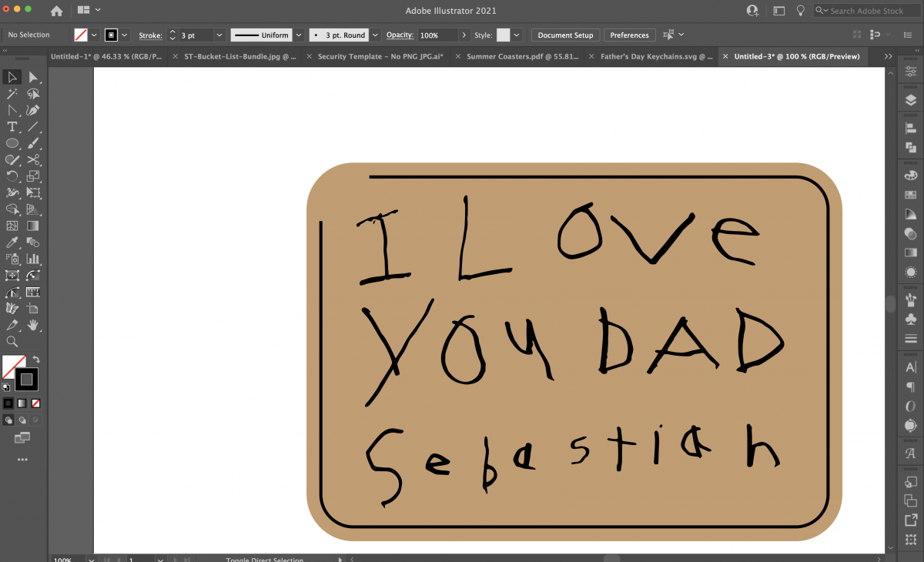Set paint mode to Gradient

pos(22,403)
